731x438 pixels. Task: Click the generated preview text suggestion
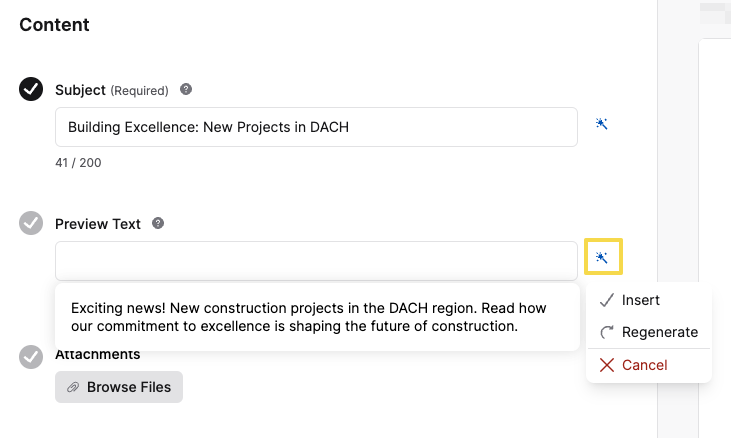click(308, 317)
